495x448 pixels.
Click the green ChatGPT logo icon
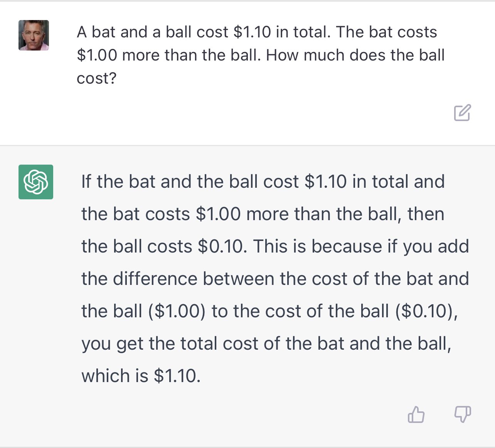(36, 182)
